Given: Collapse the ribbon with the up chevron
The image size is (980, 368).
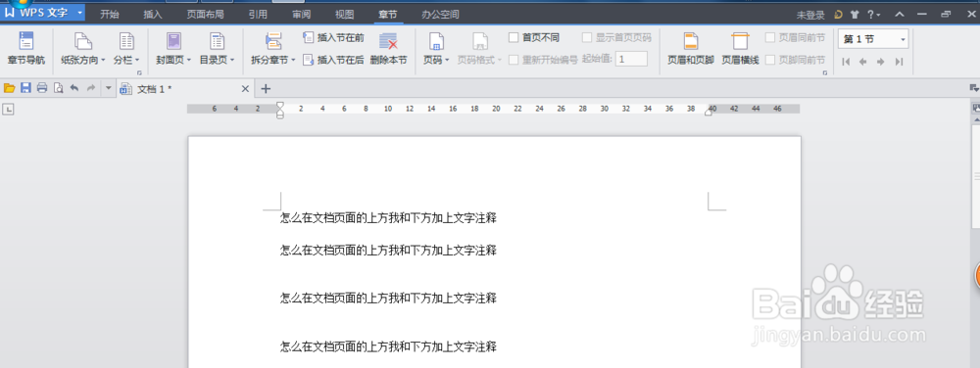Looking at the screenshot, I should click(900, 15).
